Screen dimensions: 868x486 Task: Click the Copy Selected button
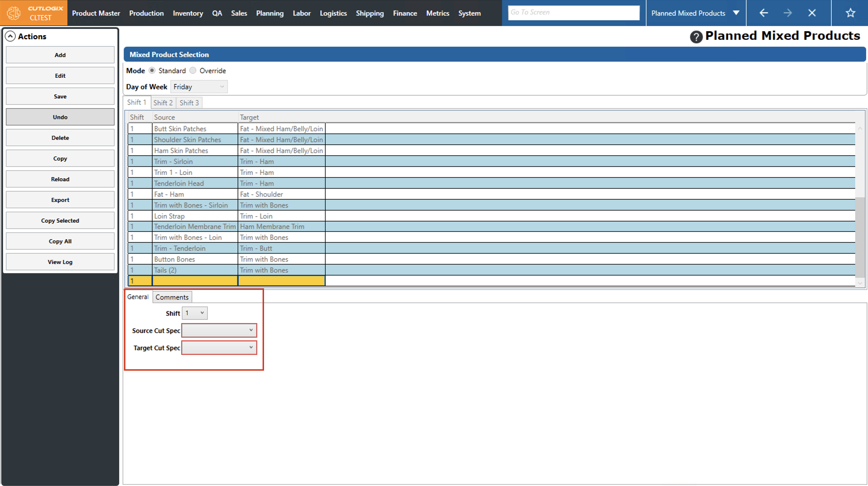(x=60, y=220)
